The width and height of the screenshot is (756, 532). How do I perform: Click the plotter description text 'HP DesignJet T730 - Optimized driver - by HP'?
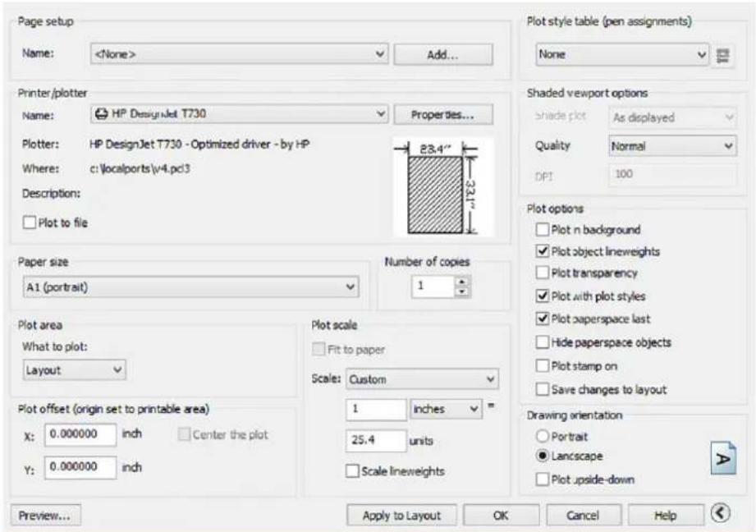[x=199, y=144]
